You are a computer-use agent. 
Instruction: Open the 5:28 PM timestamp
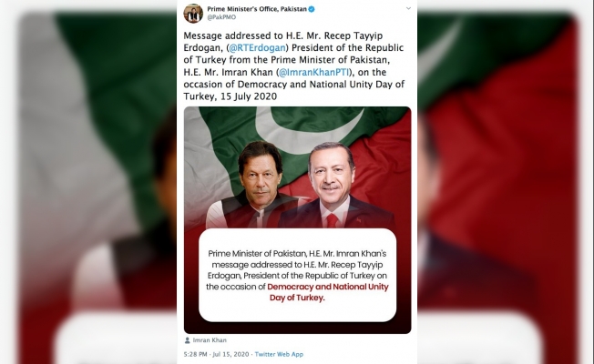click(x=196, y=355)
